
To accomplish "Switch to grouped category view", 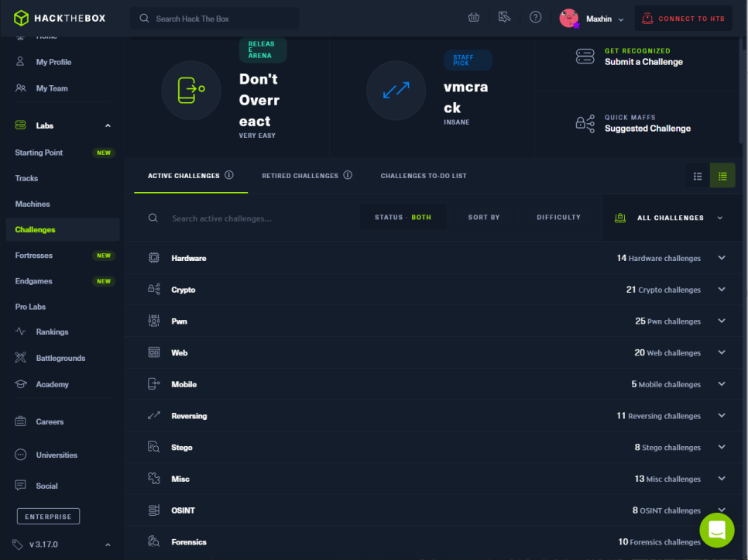I will (x=722, y=176).
